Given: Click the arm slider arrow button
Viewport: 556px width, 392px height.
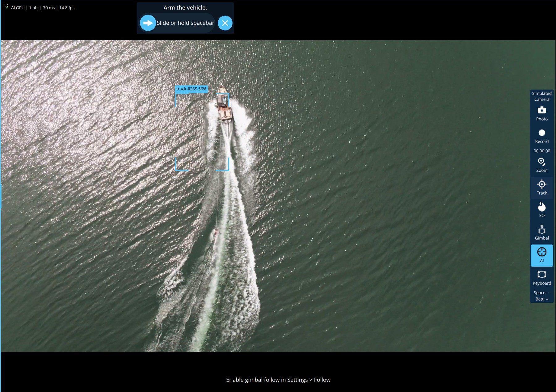Looking at the screenshot, I should click(x=148, y=23).
